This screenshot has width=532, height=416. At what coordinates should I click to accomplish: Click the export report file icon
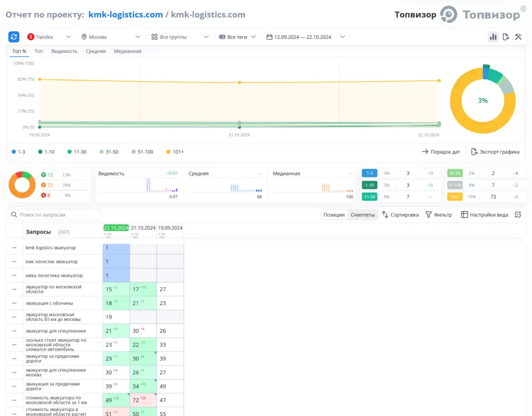click(x=506, y=37)
